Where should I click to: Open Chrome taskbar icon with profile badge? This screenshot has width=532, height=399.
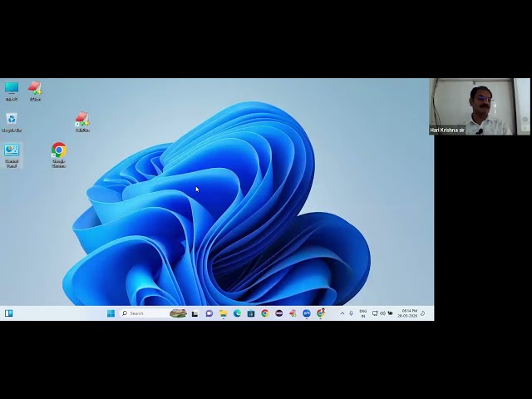tap(321, 313)
